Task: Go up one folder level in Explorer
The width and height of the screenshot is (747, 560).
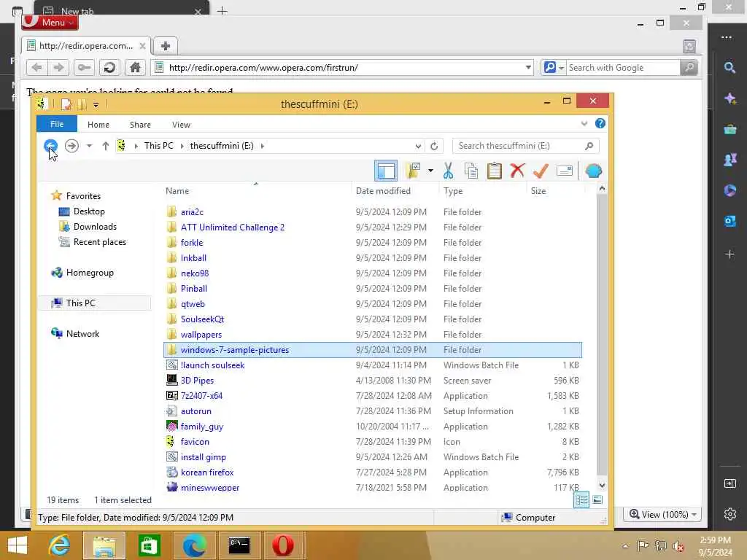Action: click(x=106, y=146)
